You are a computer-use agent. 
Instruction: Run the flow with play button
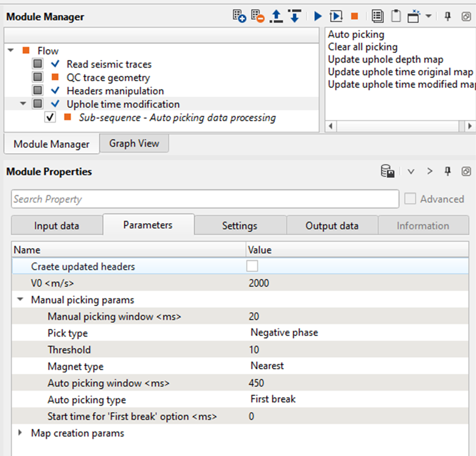318,16
